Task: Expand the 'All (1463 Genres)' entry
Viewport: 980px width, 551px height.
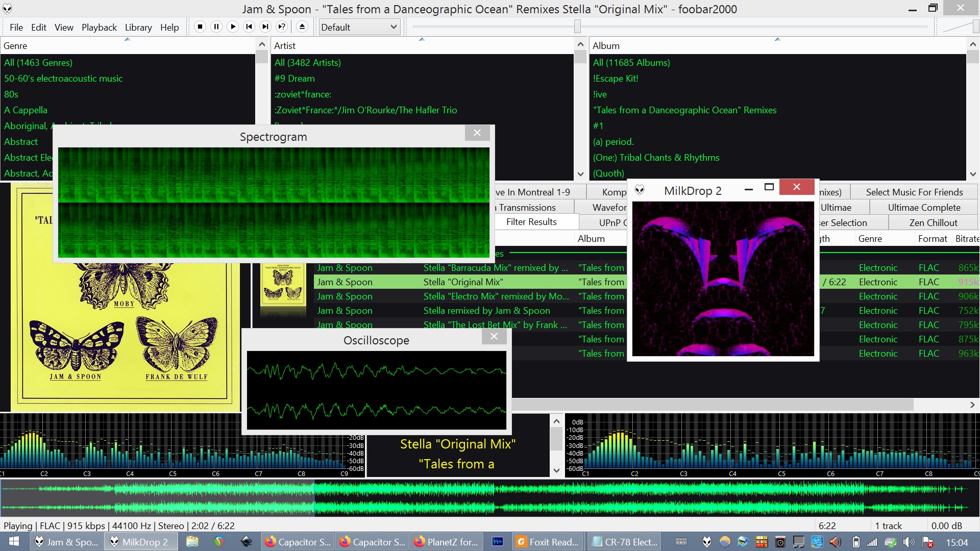Action: [38, 62]
